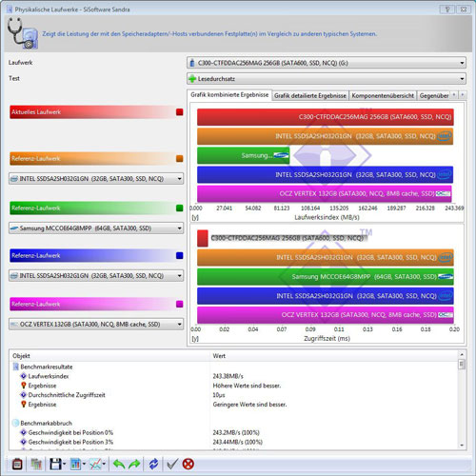Click the clipboard options icon in bottom toolbar
The width and height of the screenshot is (476, 476).
(17, 465)
